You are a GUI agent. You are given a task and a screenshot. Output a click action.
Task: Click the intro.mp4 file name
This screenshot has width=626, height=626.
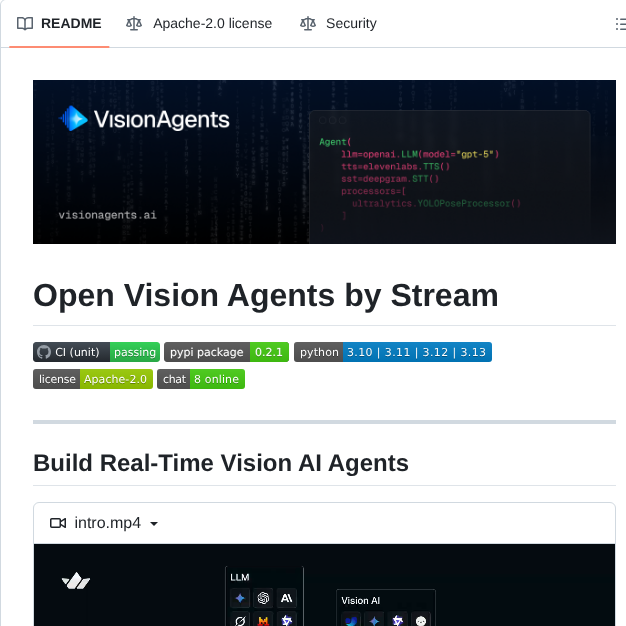[107, 523]
